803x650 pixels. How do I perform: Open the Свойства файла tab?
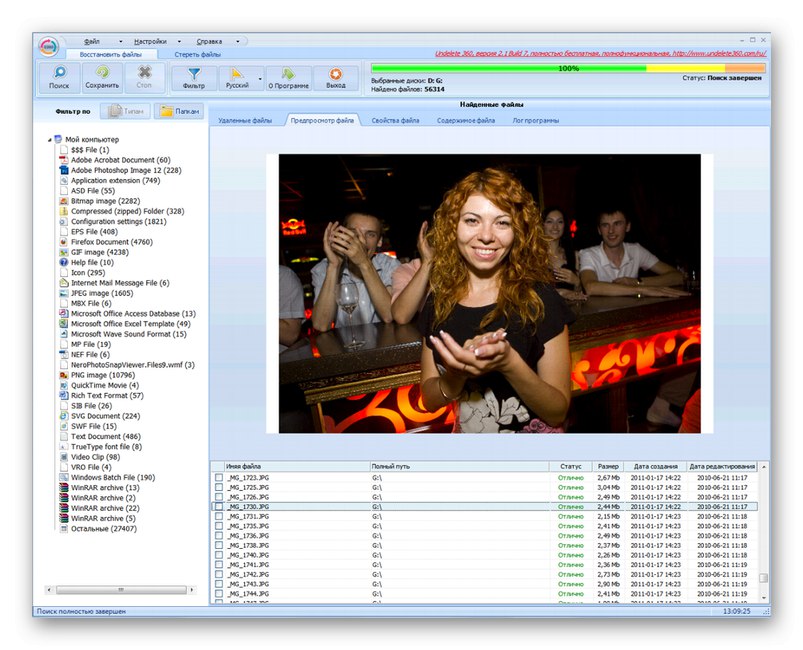pyautogui.click(x=395, y=120)
